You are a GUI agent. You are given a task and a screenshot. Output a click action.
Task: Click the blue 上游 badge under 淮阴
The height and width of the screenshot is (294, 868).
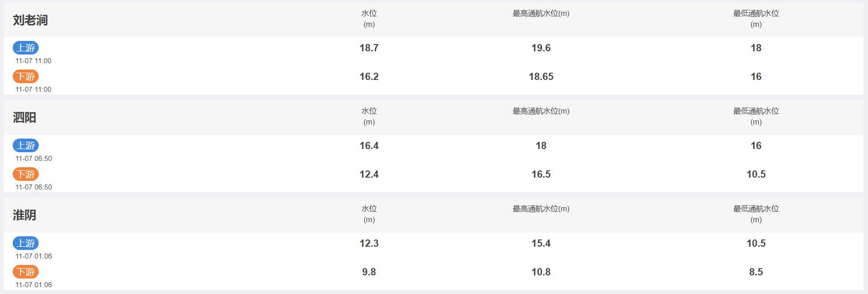click(x=26, y=243)
